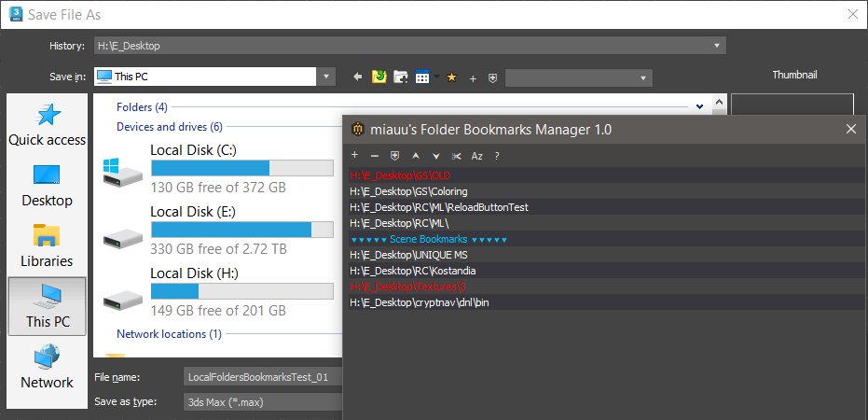868x420 pixels.
Task: Click Local Disk (C:) usage bar
Action: click(241, 168)
